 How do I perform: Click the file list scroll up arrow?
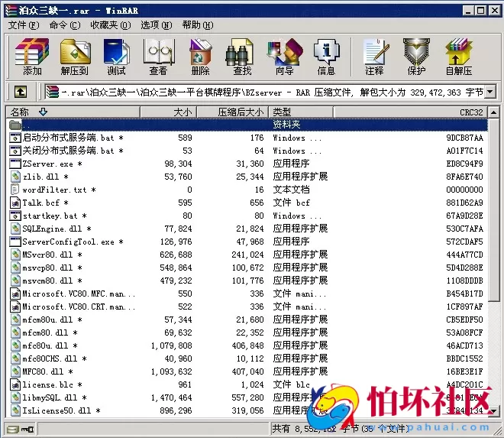click(494, 112)
